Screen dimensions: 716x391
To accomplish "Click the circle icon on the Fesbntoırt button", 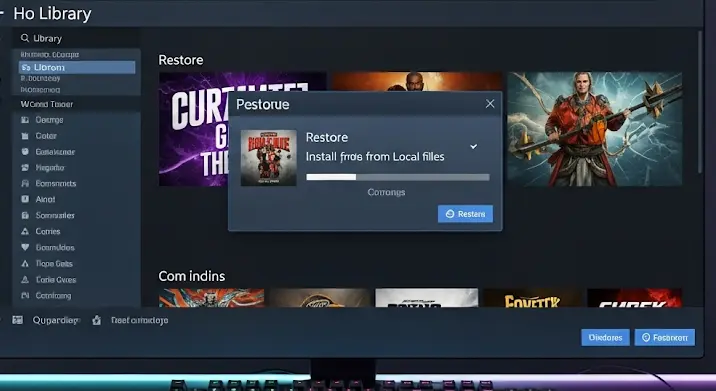I will (646, 338).
